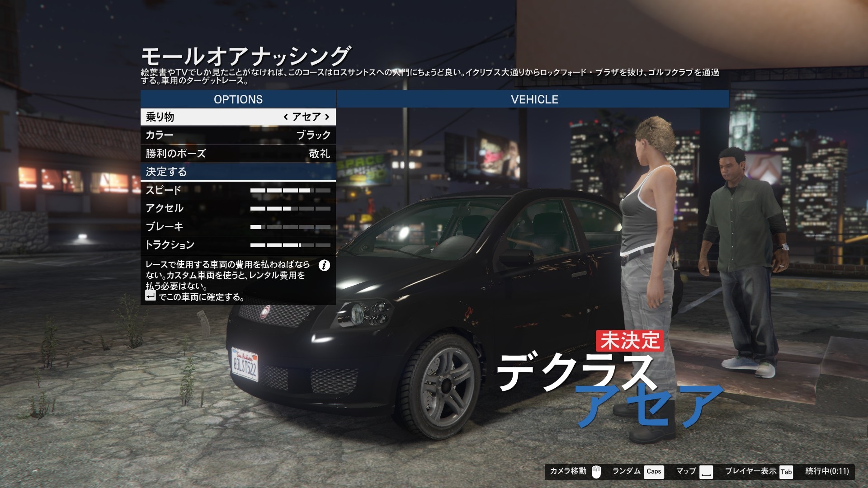Open the VEHICLE tab header

coord(533,99)
